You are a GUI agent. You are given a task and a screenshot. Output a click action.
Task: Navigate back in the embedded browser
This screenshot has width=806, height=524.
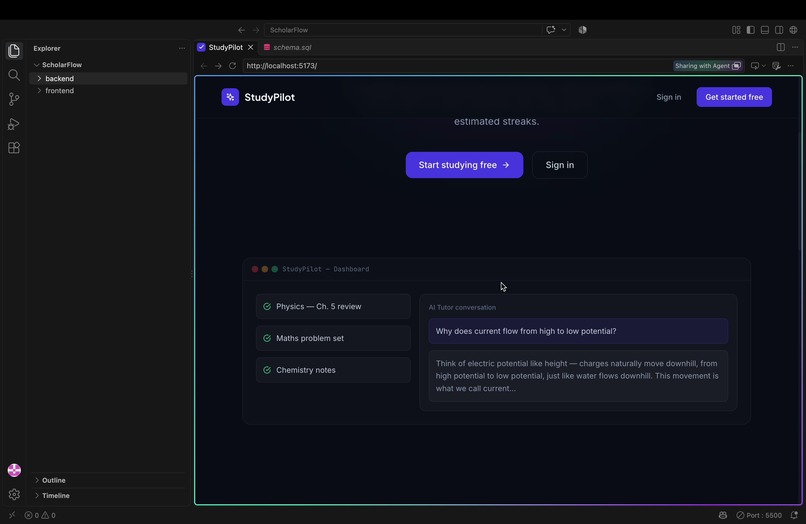(204, 66)
